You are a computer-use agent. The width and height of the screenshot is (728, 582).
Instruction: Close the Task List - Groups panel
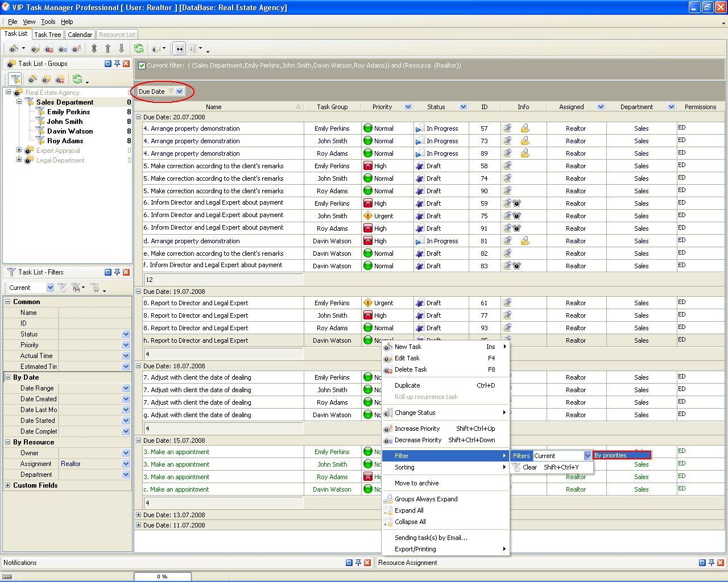pos(126,64)
